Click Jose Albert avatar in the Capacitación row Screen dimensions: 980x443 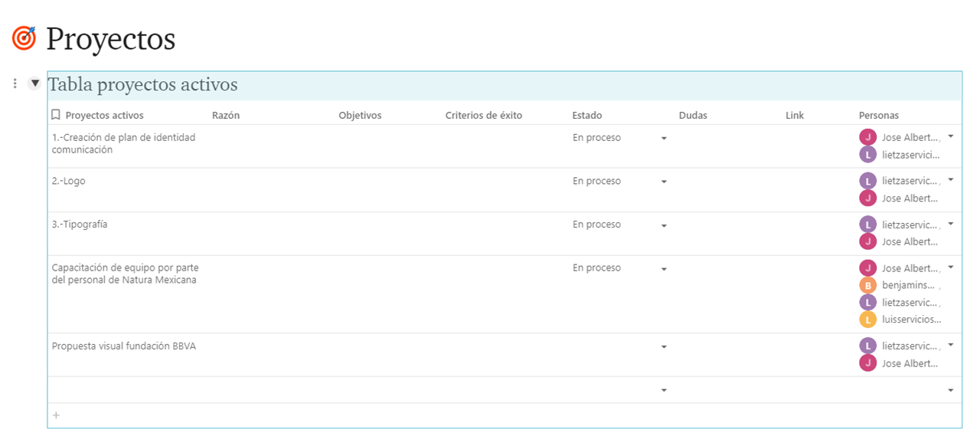tap(867, 268)
